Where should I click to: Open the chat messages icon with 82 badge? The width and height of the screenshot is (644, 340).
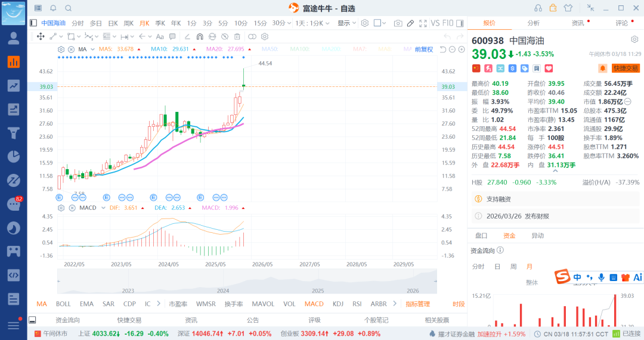pyautogui.click(x=14, y=204)
